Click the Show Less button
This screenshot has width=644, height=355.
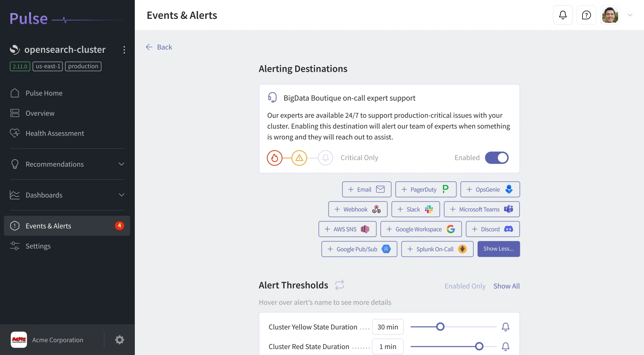(x=499, y=249)
